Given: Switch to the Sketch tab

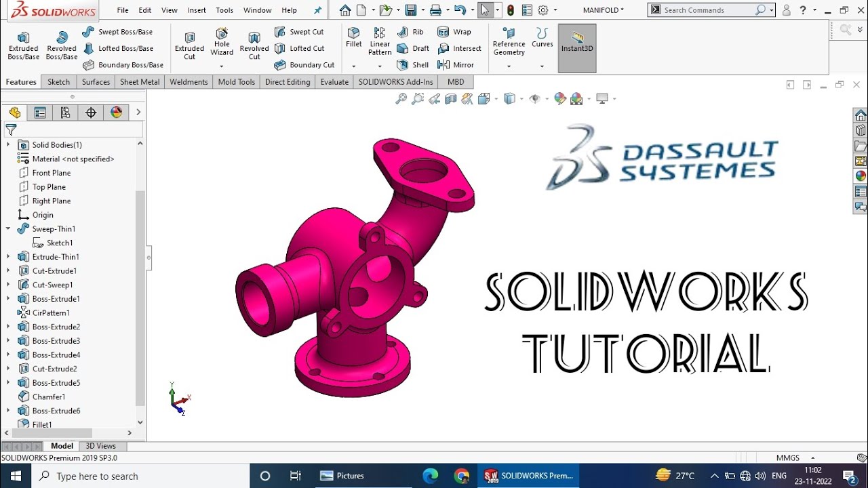Looking at the screenshot, I should (58, 82).
